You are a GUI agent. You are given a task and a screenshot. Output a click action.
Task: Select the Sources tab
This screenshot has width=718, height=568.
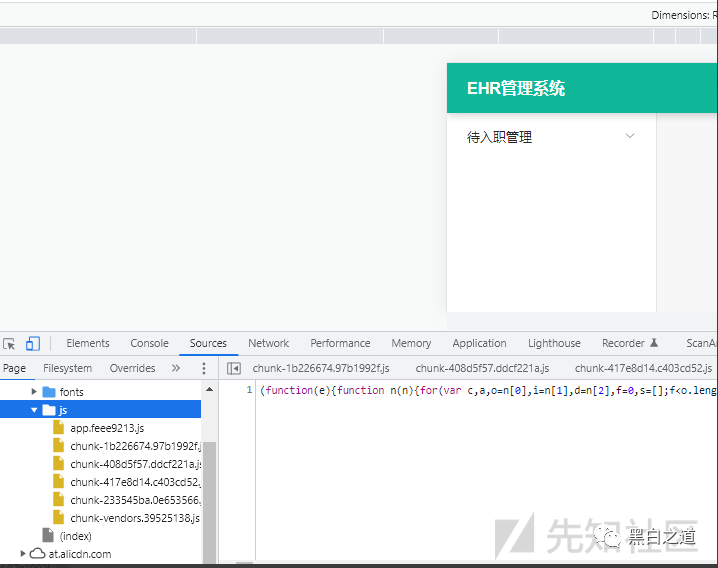[x=208, y=344]
